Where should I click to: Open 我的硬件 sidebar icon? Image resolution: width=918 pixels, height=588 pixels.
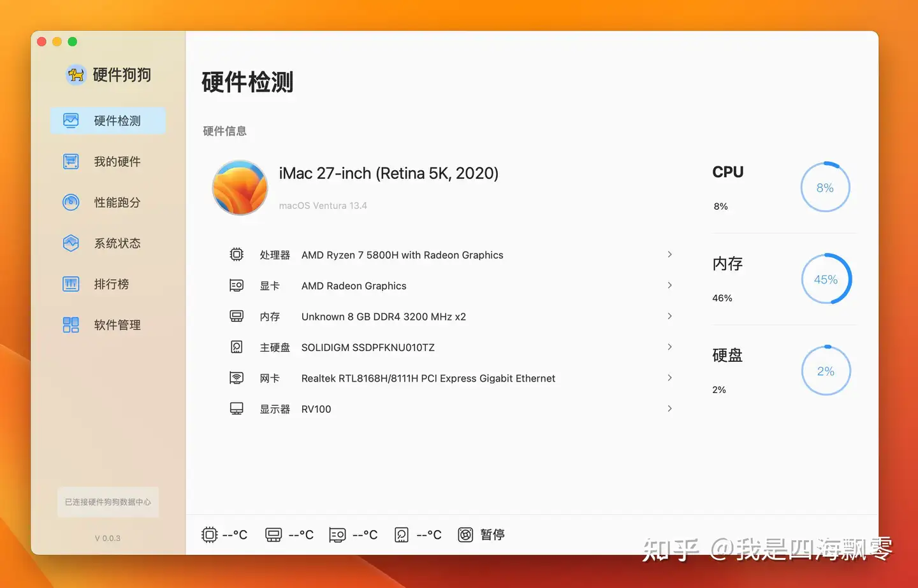coord(71,161)
